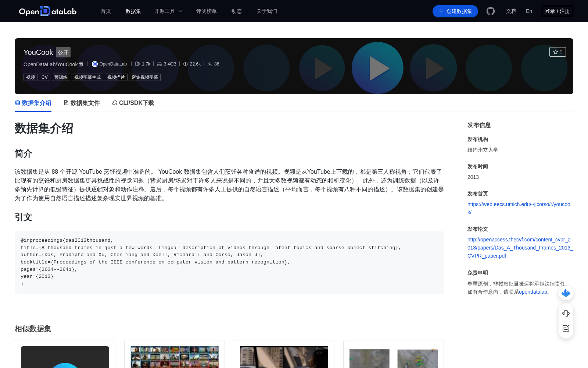Copy the OpenDataLab/YouCook path icon

[x=81, y=64]
